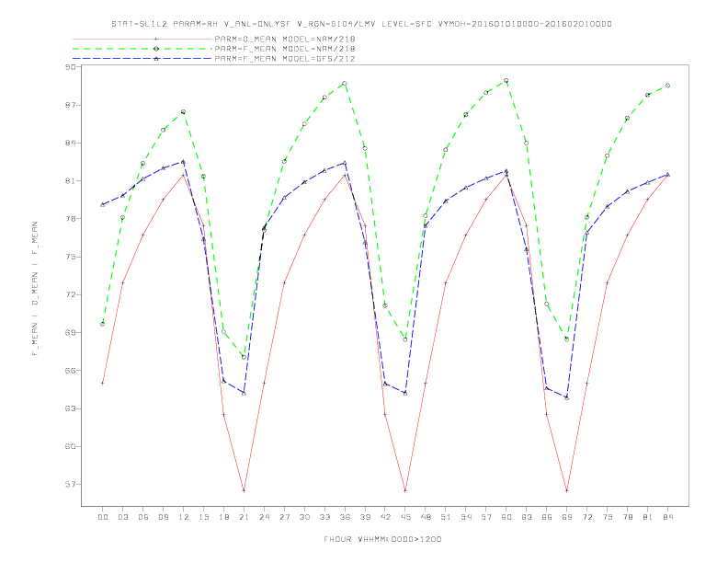728x563 pixels.
Task: Click x-axis tick label 33
Action: coord(324,517)
